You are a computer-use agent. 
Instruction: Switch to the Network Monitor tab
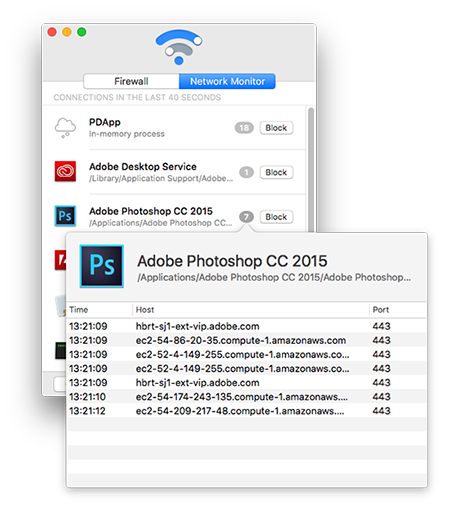(227, 81)
